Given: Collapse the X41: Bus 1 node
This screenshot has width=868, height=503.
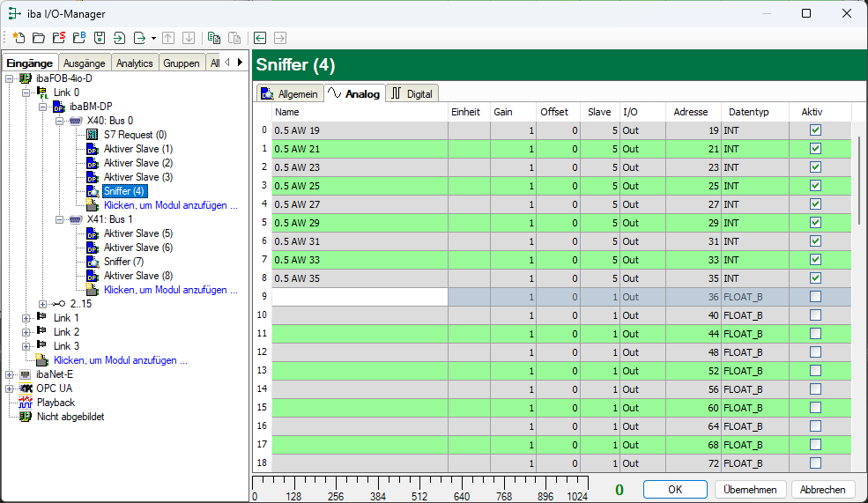Looking at the screenshot, I should [x=60, y=219].
